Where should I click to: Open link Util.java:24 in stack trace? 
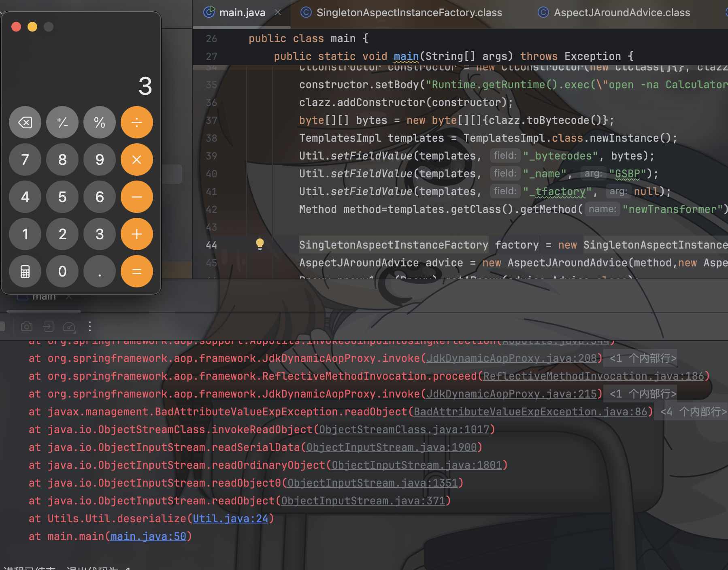(230, 519)
